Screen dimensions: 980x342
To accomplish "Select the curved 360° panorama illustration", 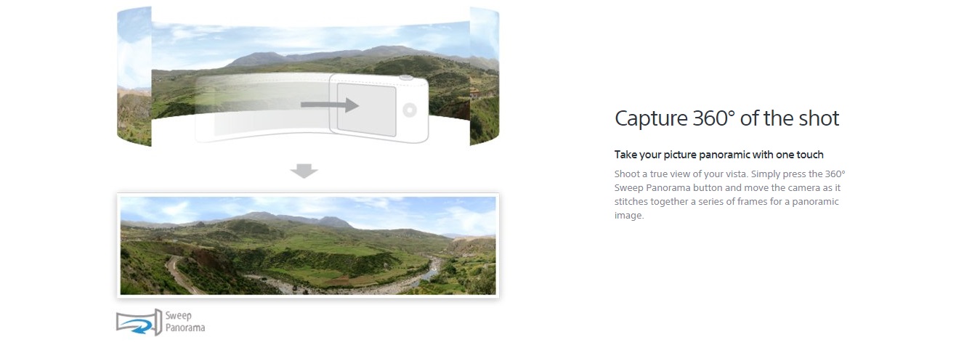I will click(308, 76).
